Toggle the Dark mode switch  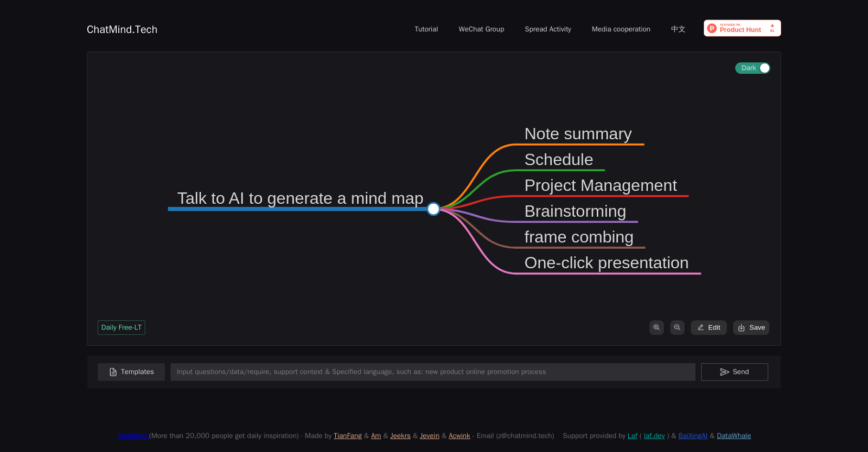coord(752,68)
